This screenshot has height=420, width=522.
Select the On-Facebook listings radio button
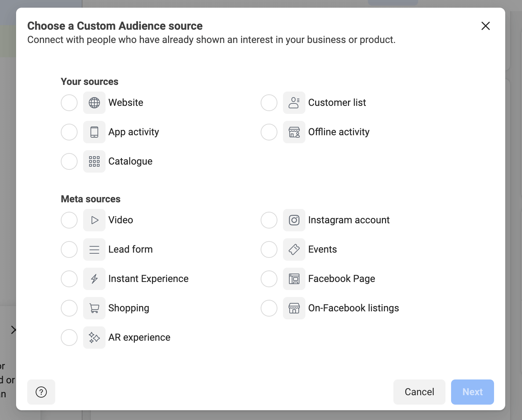pos(269,308)
